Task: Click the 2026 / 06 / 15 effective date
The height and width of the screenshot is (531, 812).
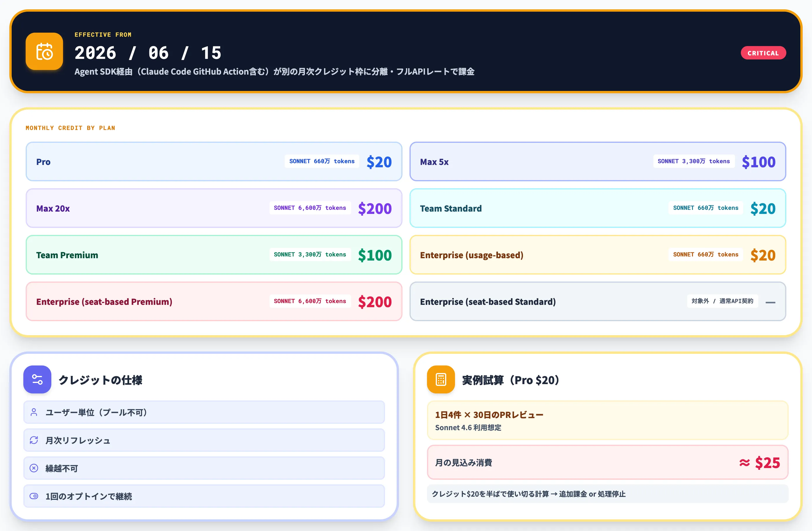Action: 148,53
